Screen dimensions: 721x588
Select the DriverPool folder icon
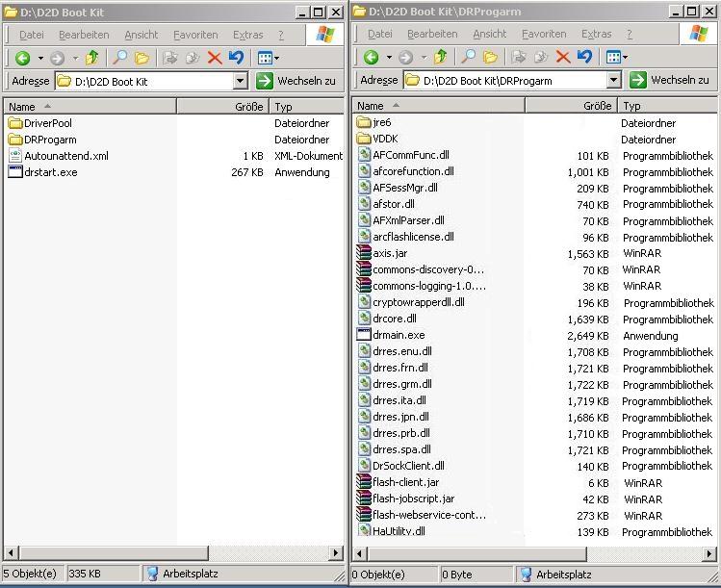15,123
